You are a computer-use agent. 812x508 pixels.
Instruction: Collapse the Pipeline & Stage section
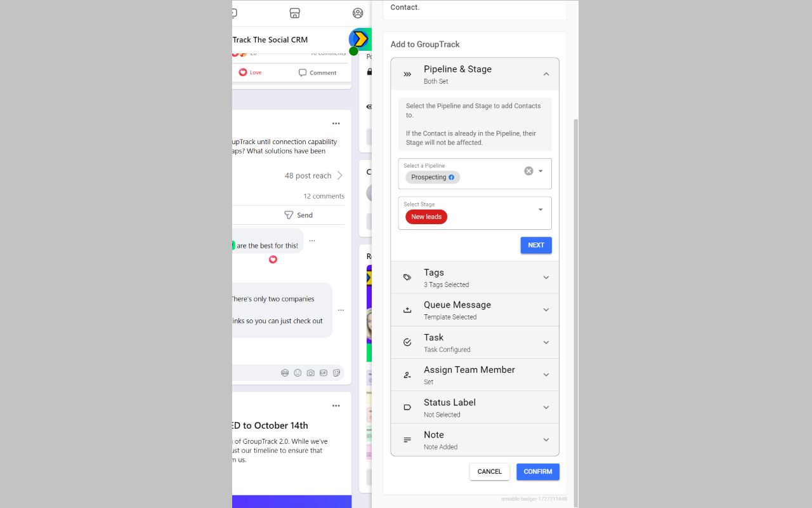point(546,74)
